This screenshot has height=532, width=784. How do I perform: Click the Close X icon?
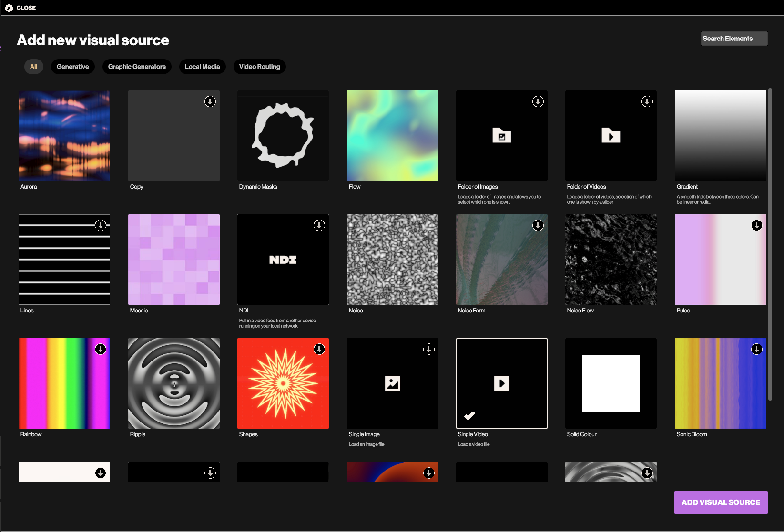coord(9,8)
